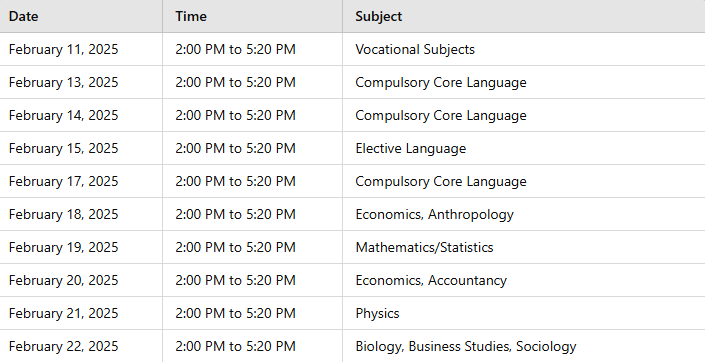
Task: Select the February 21, 2025 date cell
Action: [81, 313]
